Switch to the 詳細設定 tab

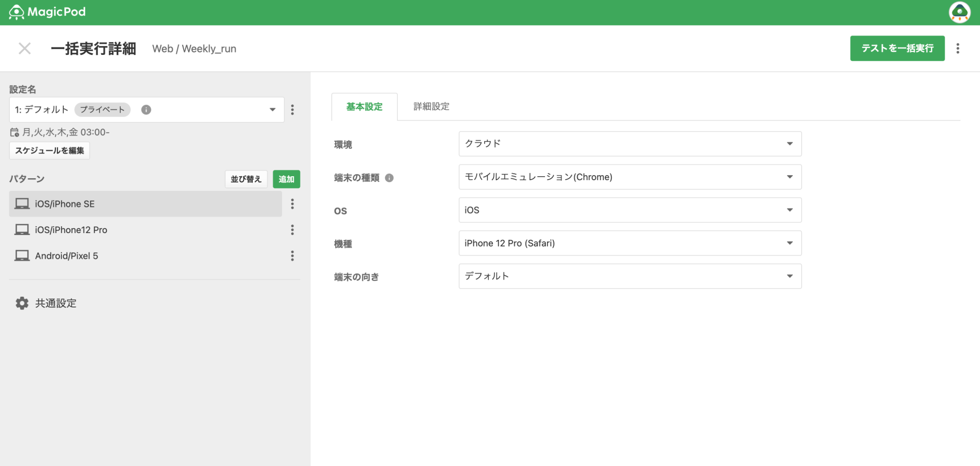[x=431, y=107]
